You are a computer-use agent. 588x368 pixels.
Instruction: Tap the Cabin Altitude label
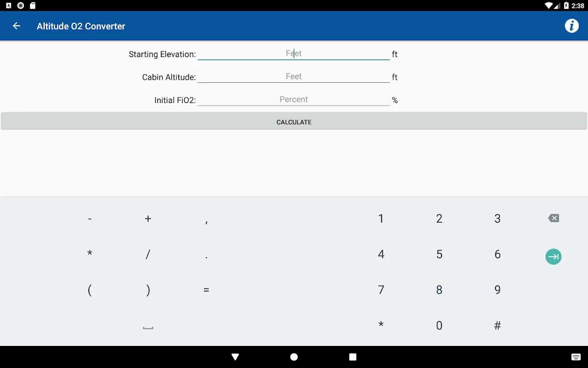pos(169,77)
